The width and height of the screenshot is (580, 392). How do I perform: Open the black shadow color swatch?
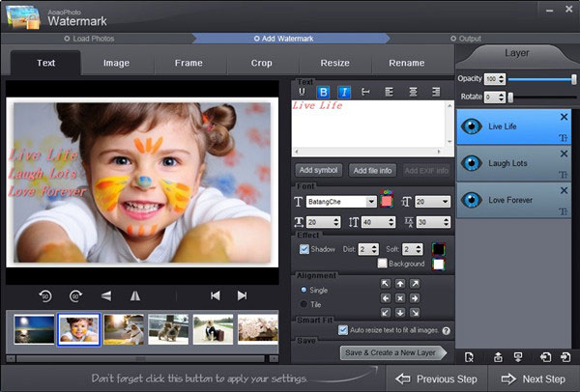pyautogui.click(x=438, y=249)
